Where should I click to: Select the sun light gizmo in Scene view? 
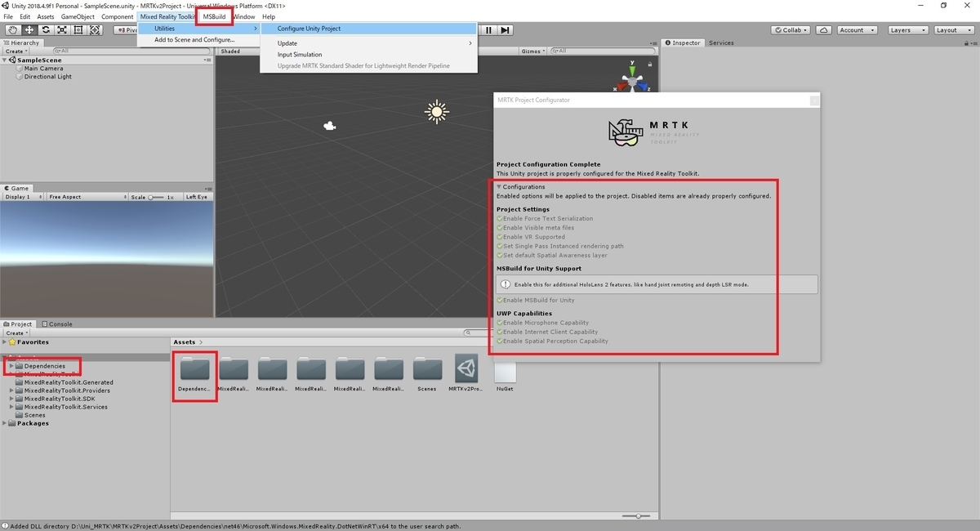point(437,112)
